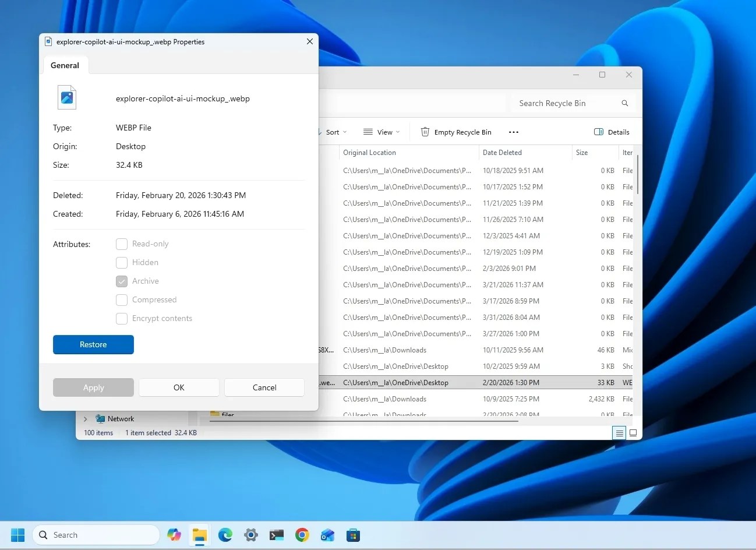The height and width of the screenshot is (550, 756).
Task: Click the vertical scrollbar in Recycle Bin
Action: [638, 174]
